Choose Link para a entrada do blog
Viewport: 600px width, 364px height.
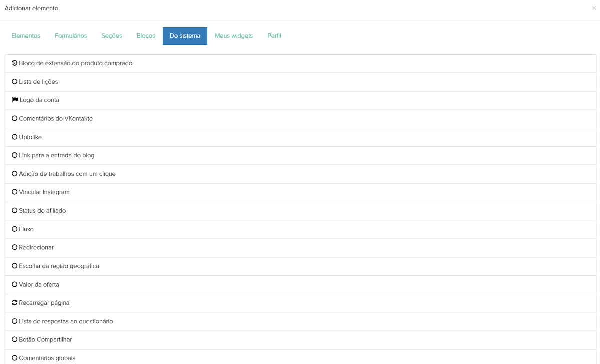point(56,155)
